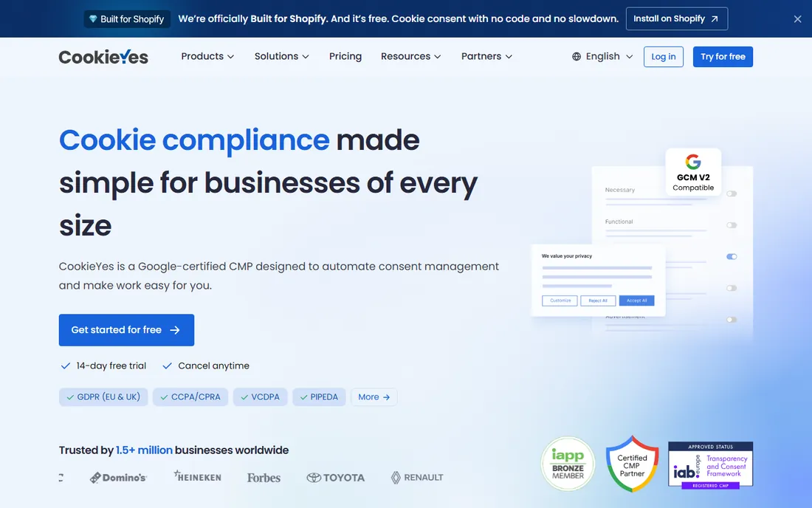Screen dimensions: 812x508
Task: Toggle the Necessary cookies switch
Action: click(732, 193)
